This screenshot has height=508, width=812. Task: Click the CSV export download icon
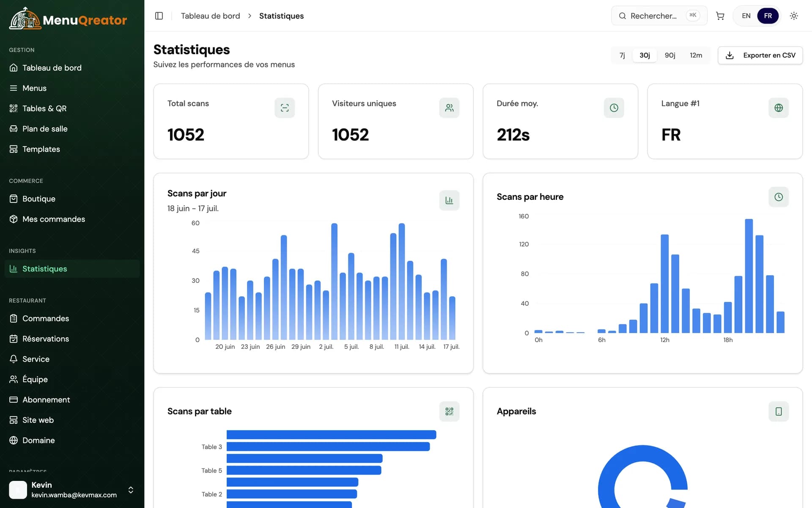pos(730,55)
